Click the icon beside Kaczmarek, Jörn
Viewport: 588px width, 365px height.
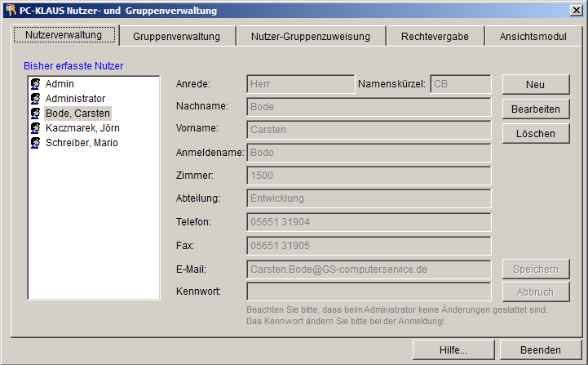[x=36, y=128]
